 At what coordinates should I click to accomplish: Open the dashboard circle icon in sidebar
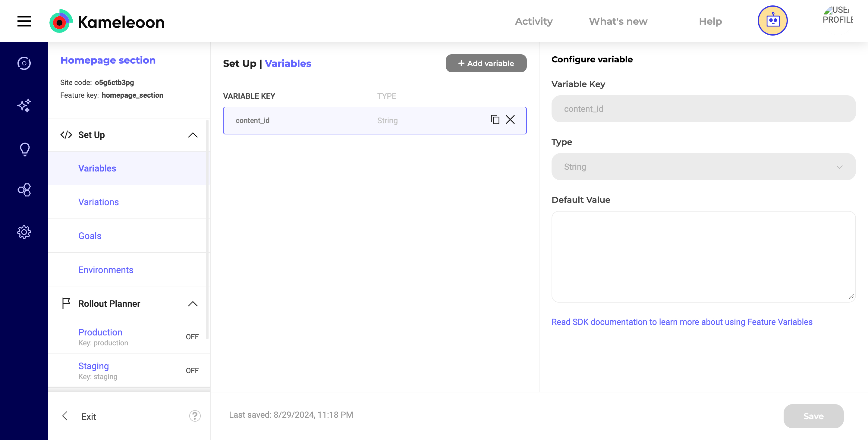click(24, 63)
